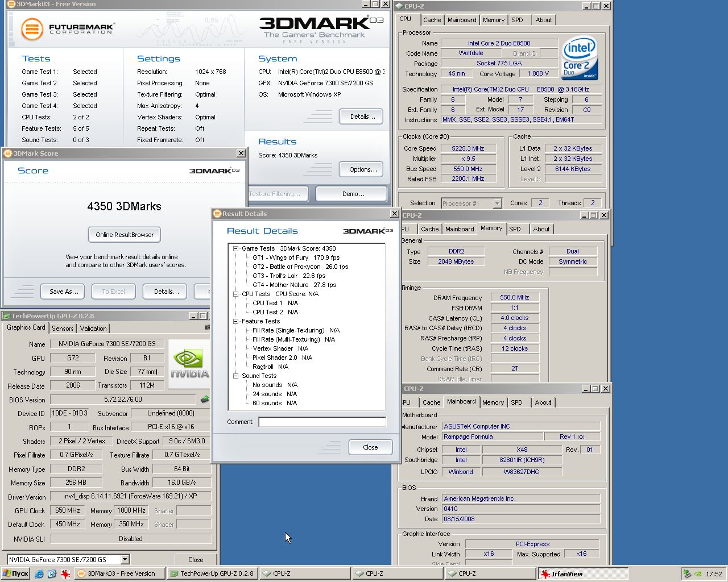
Task: Click the Bus Interface PCI-E x16 @ x16 field
Action: click(171, 427)
